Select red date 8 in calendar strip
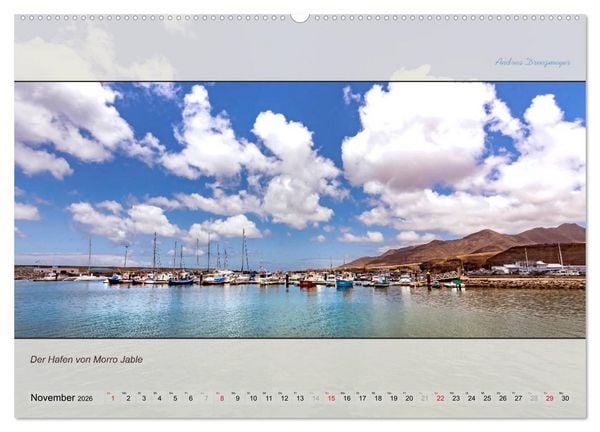Screen dimensions: 600x432 point(222,398)
